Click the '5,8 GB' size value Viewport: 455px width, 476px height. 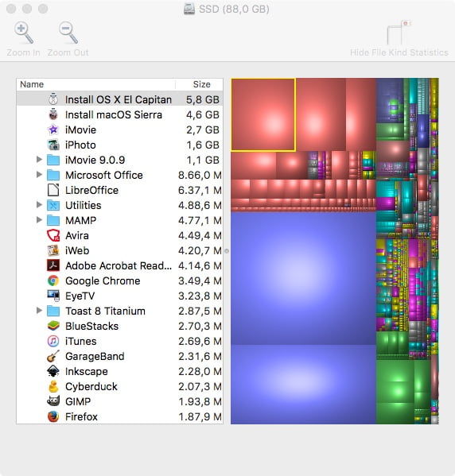(203, 99)
